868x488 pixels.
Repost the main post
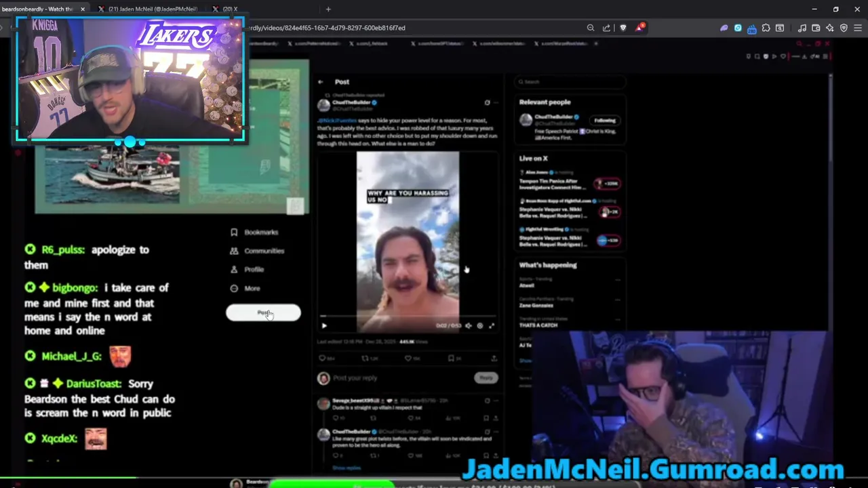tap(365, 358)
